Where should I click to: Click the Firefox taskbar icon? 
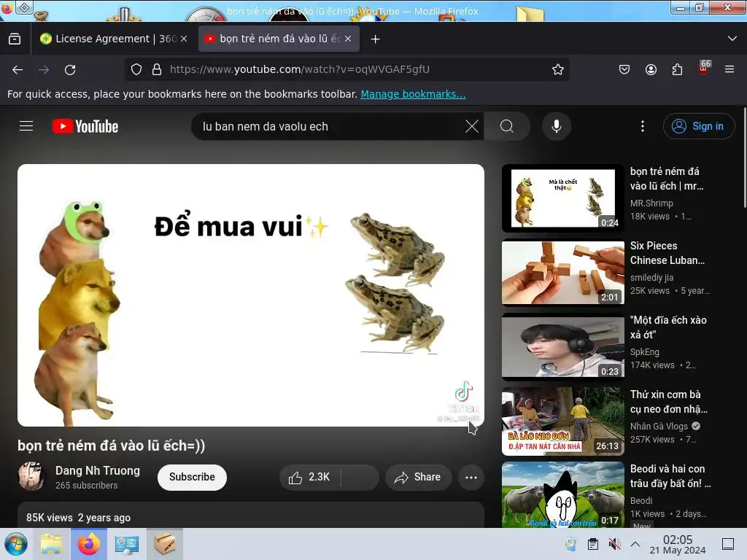coord(89,544)
